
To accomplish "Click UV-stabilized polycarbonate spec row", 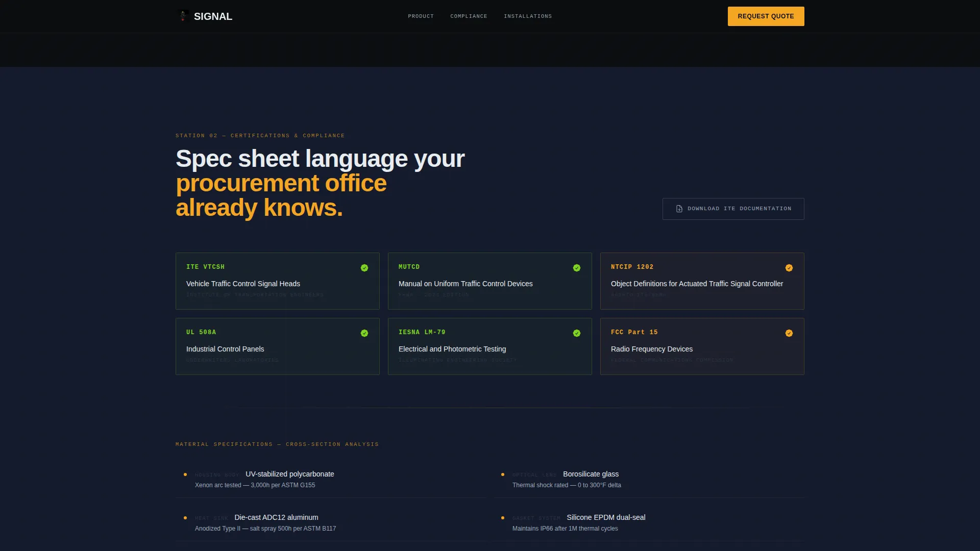I will [331, 479].
